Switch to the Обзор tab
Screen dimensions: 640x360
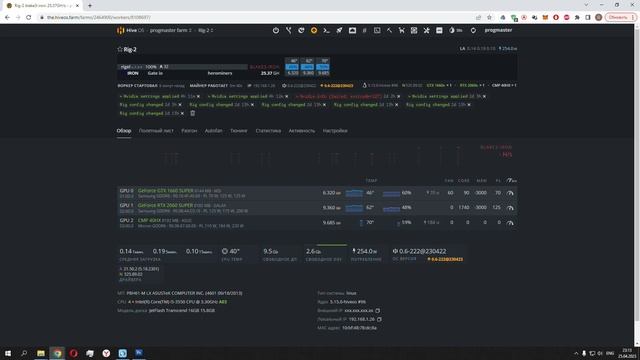124,131
